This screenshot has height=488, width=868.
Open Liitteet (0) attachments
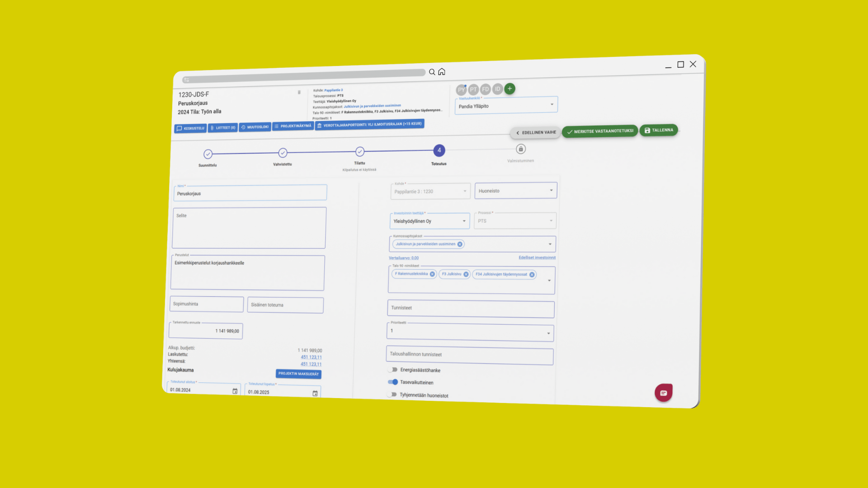click(x=223, y=128)
